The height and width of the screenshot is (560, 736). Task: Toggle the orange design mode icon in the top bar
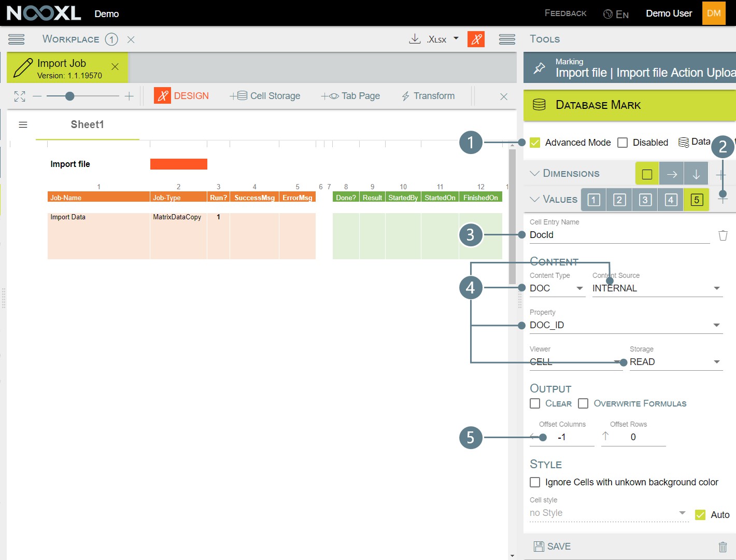click(x=476, y=39)
